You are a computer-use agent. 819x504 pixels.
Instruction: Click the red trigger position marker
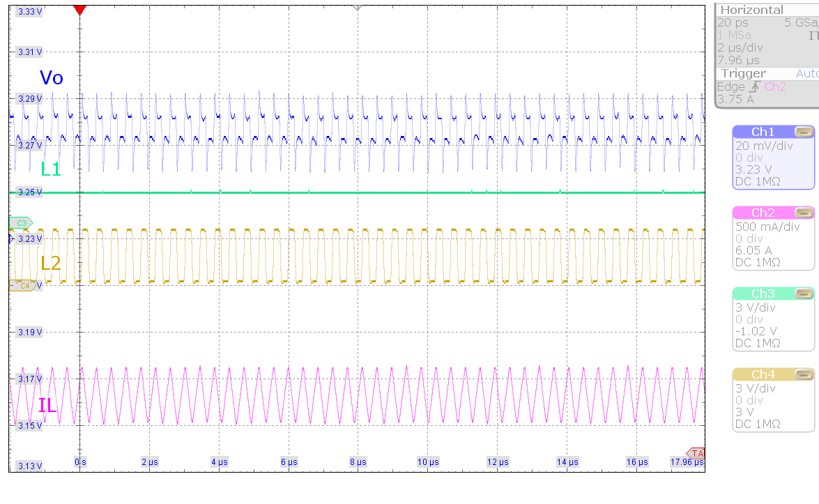pos(79,8)
